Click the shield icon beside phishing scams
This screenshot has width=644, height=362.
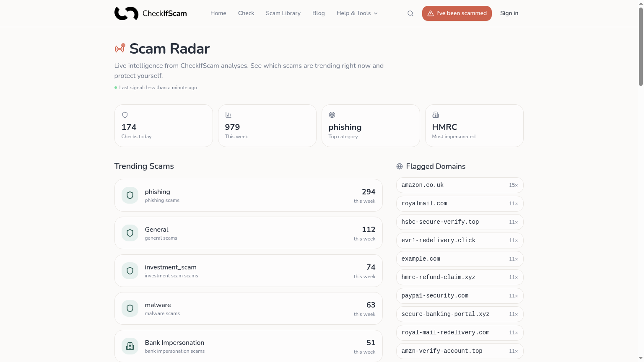point(130,195)
